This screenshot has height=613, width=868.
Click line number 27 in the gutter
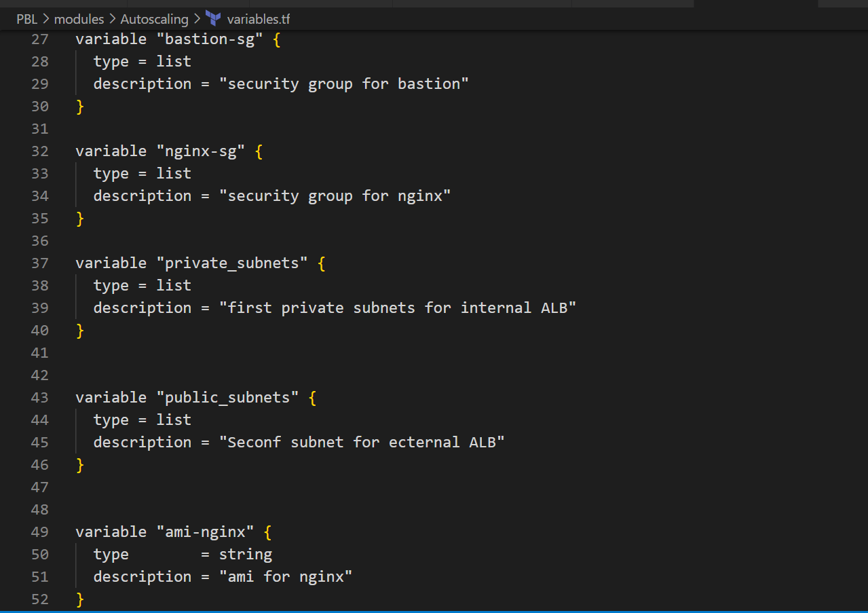coord(39,39)
